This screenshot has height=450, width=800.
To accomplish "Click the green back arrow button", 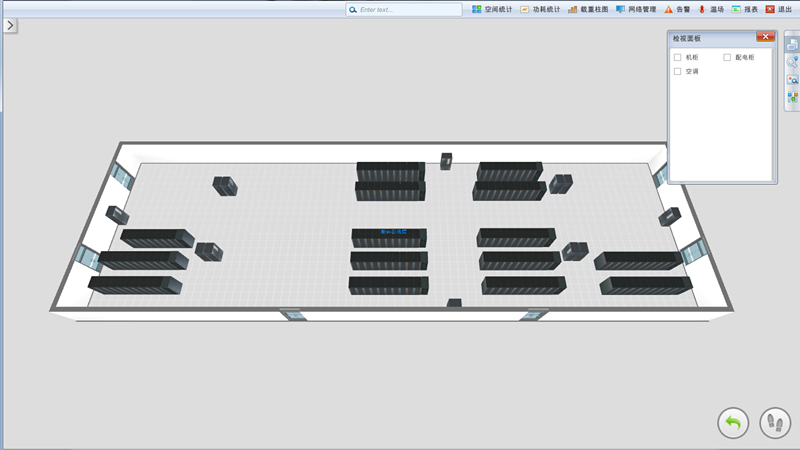I will [733, 422].
